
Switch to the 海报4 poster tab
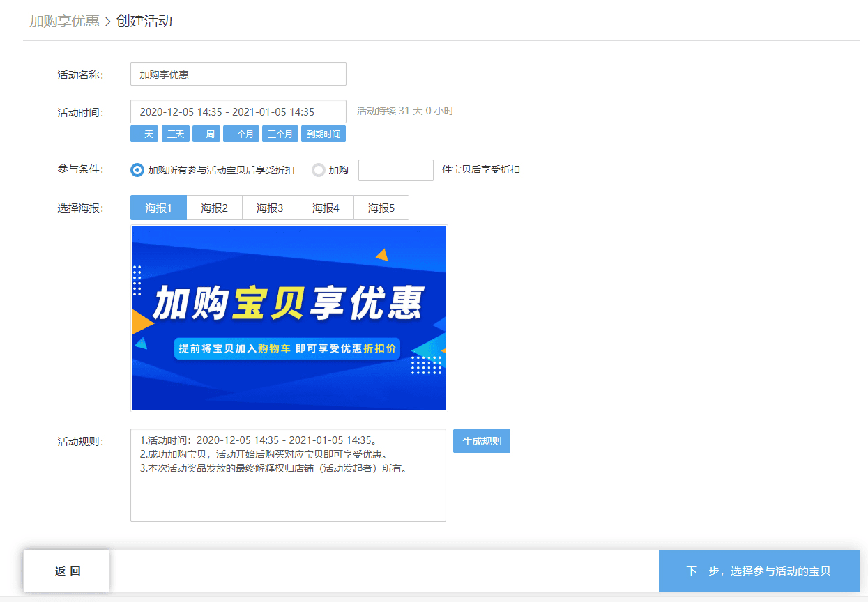coord(326,208)
